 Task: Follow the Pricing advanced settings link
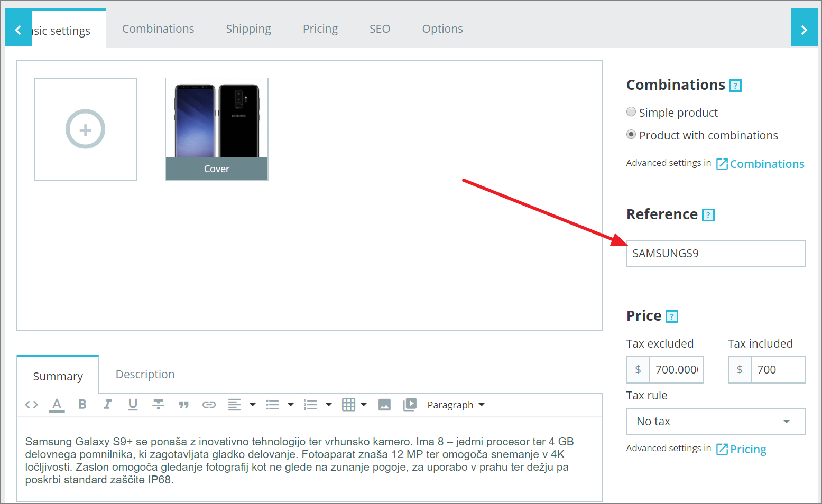click(x=741, y=449)
